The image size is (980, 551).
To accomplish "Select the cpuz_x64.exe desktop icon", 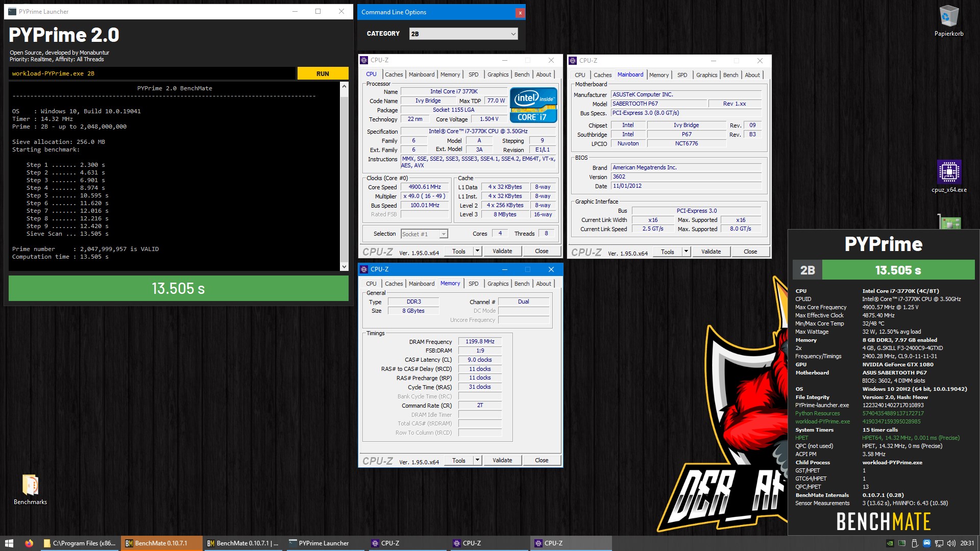I will click(x=949, y=177).
